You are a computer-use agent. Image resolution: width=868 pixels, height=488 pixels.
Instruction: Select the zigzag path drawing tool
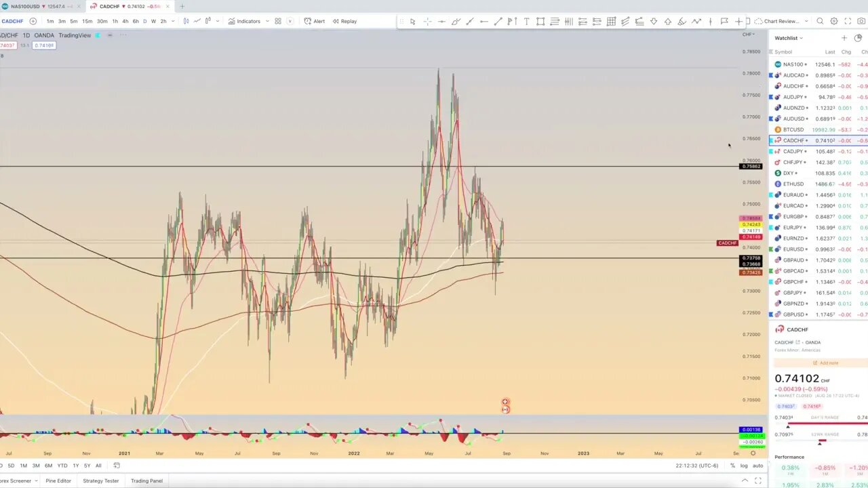click(x=696, y=21)
